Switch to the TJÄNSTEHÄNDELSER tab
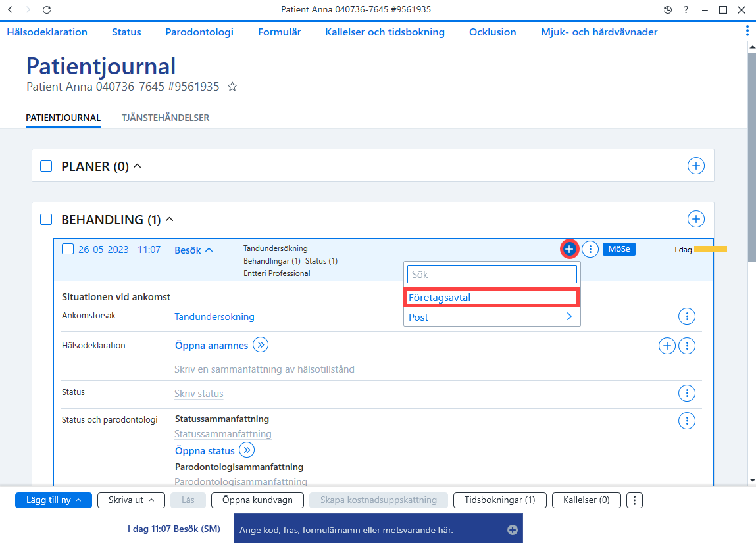756x543 pixels. 165,118
